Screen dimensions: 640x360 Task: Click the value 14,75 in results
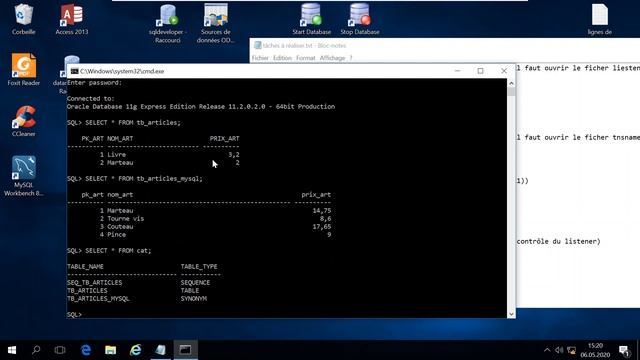pyautogui.click(x=322, y=211)
